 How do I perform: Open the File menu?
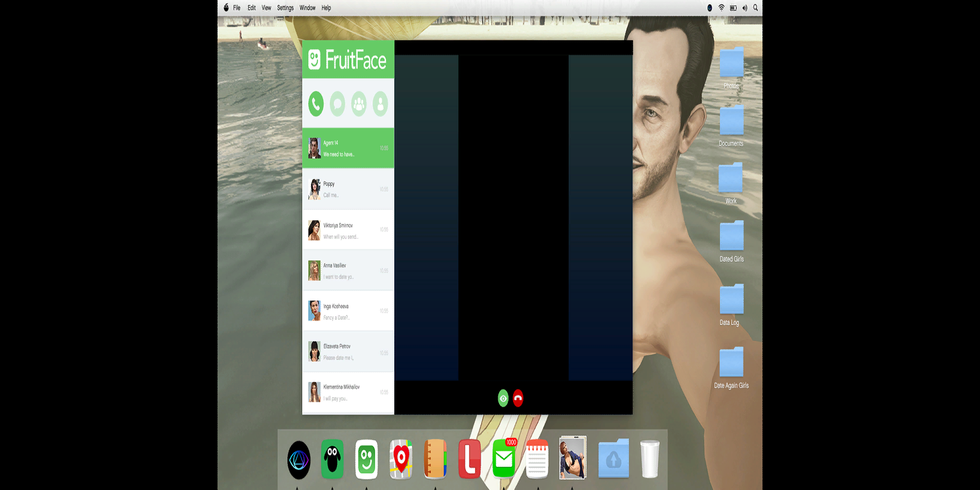click(x=236, y=8)
